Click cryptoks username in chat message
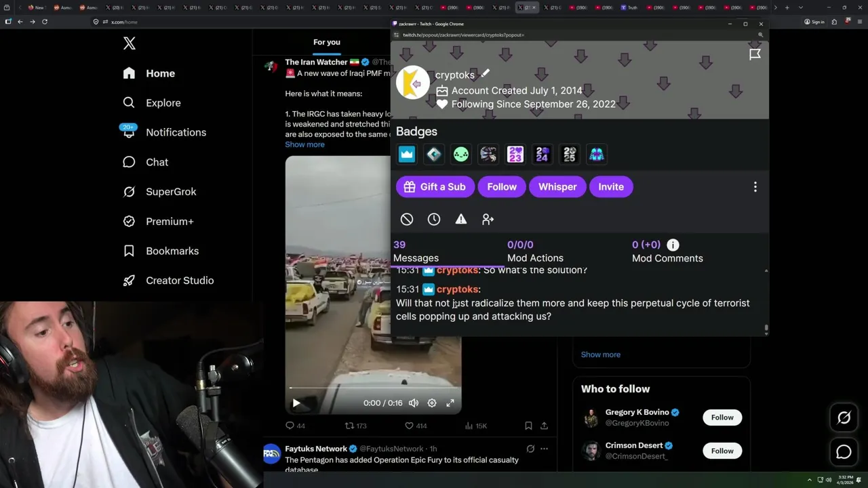 click(458, 289)
